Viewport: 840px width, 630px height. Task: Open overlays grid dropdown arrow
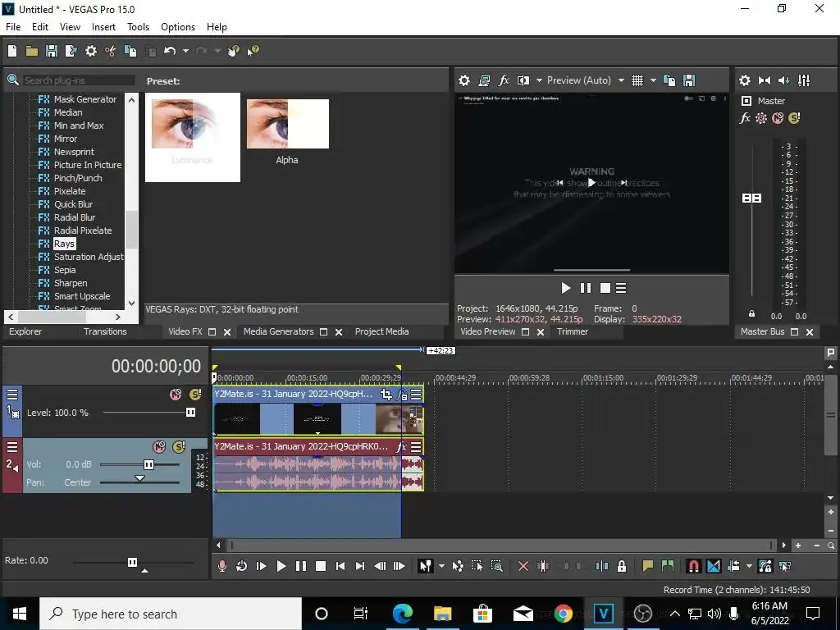tap(653, 80)
